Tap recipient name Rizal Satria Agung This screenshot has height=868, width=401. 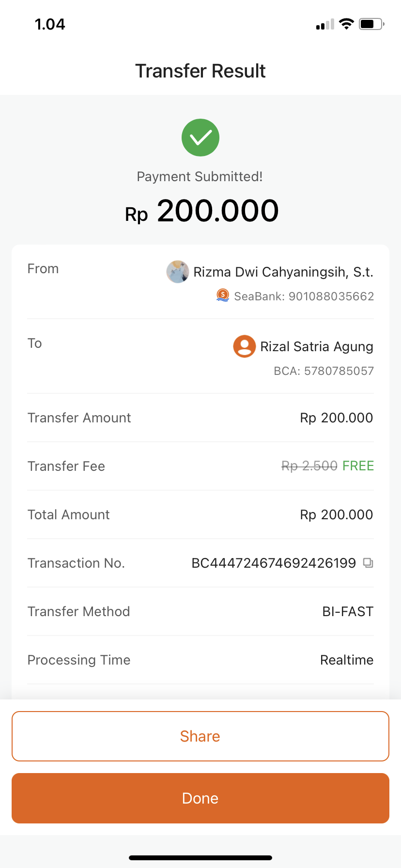[x=317, y=346]
